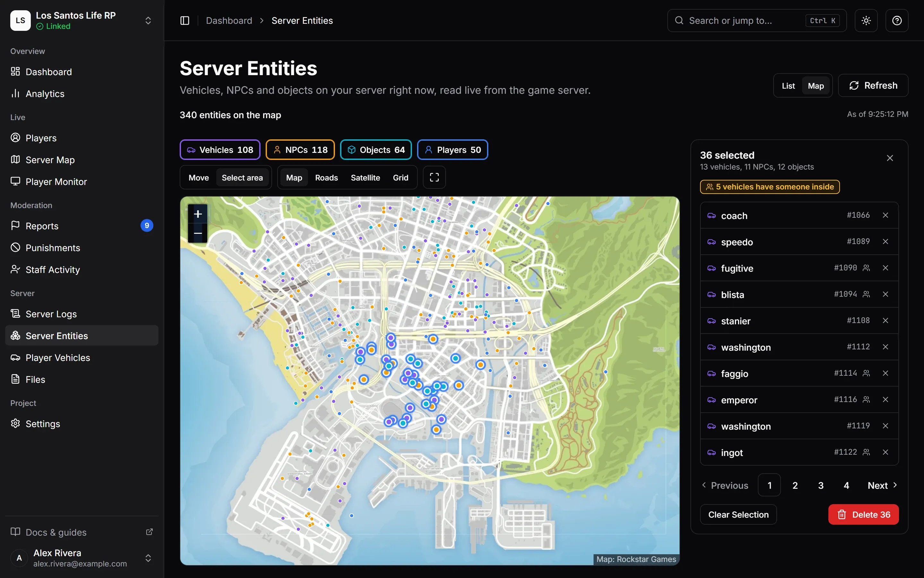The width and height of the screenshot is (924, 578).
Task: Expand the Los Santos Life RP switcher
Action: click(148, 21)
